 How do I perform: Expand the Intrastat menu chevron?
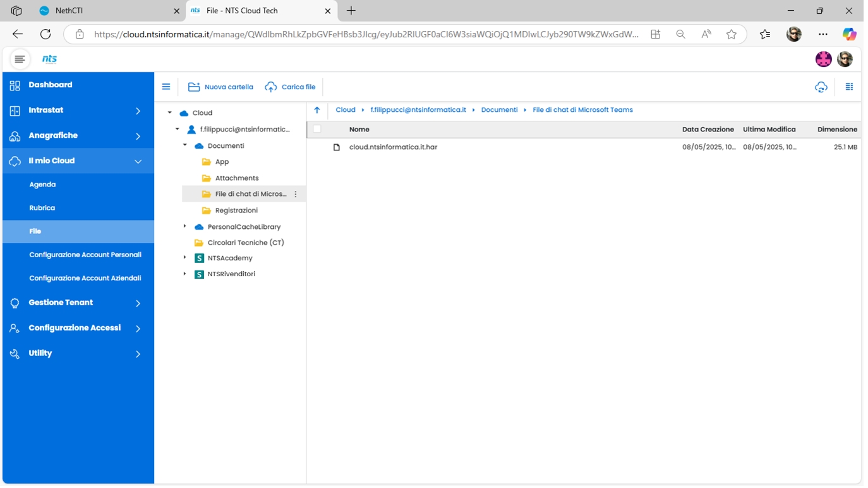coord(138,111)
